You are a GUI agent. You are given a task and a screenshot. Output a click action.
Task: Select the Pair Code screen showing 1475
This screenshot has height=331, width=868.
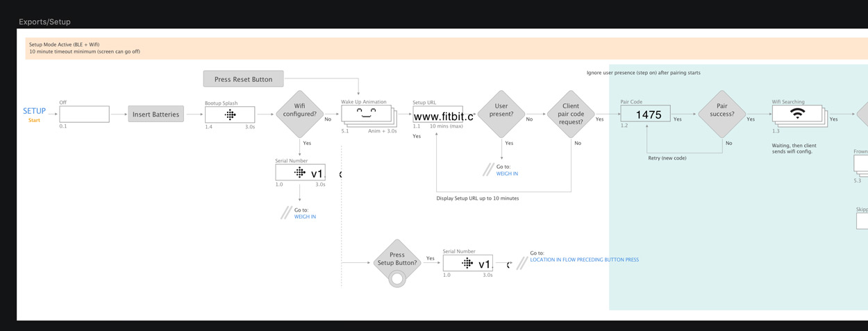click(645, 114)
